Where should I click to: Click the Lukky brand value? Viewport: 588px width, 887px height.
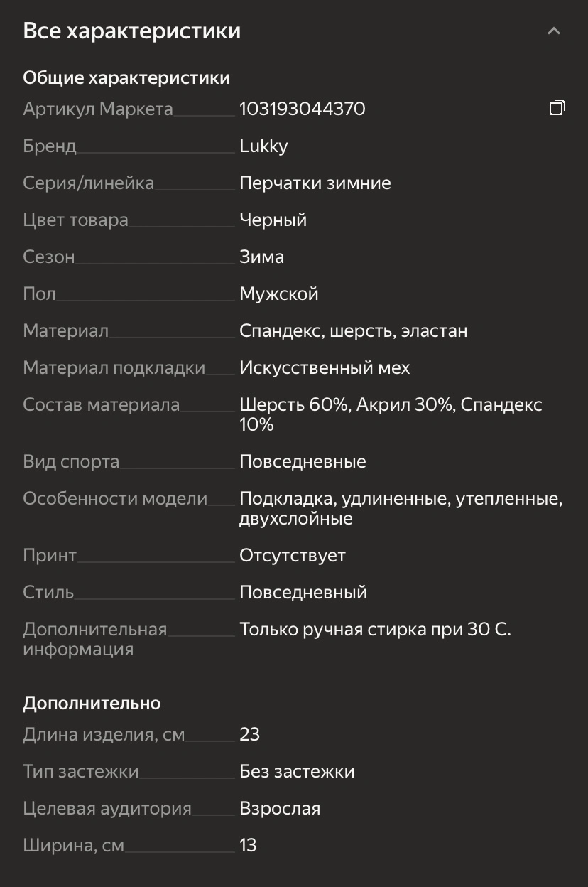pos(263,146)
